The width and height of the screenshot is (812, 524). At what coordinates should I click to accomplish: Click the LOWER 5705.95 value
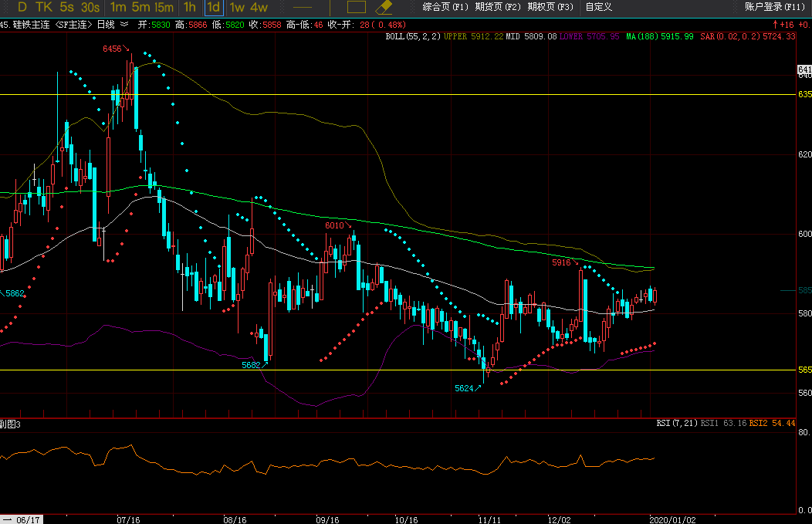[x=590, y=36]
